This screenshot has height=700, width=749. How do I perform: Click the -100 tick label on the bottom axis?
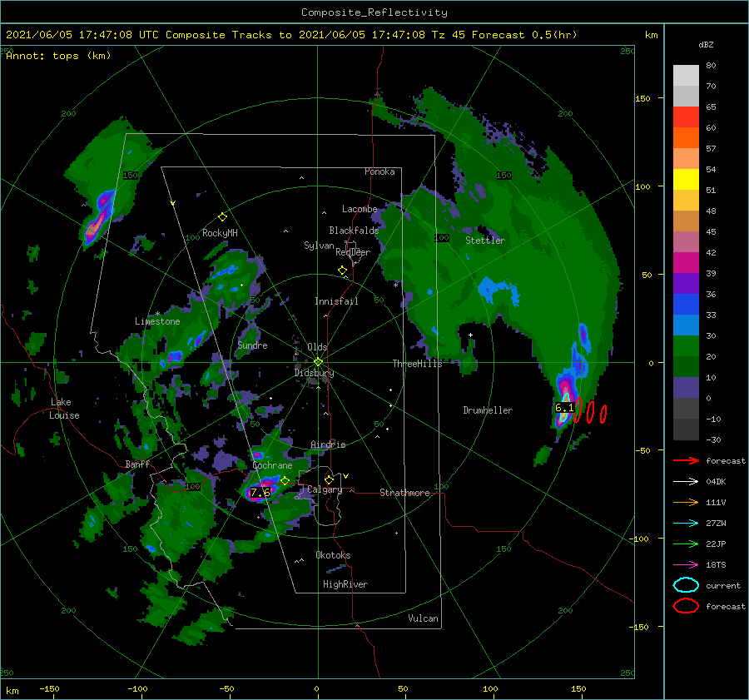137,688
